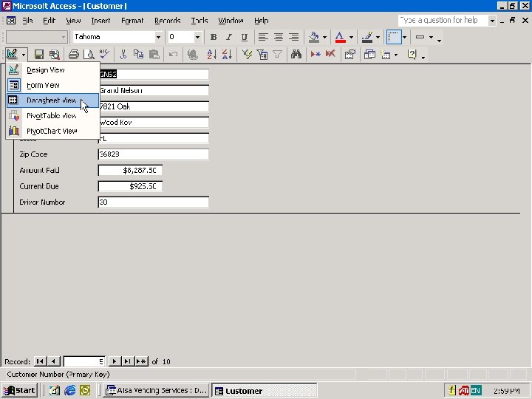Click the Paste icon
532x399 pixels.
pyautogui.click(x=154, y=54)
